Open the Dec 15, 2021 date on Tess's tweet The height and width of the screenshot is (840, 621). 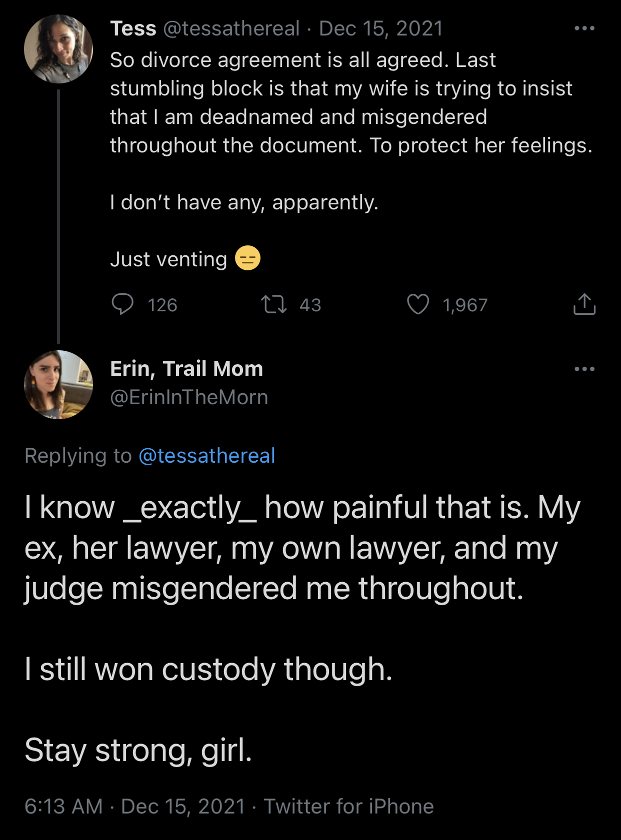[381, 28]
